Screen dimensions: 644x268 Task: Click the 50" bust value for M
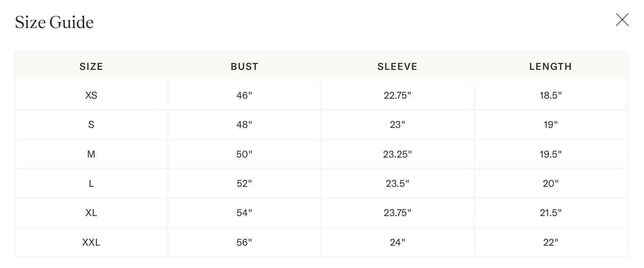[x=244, y=154]
